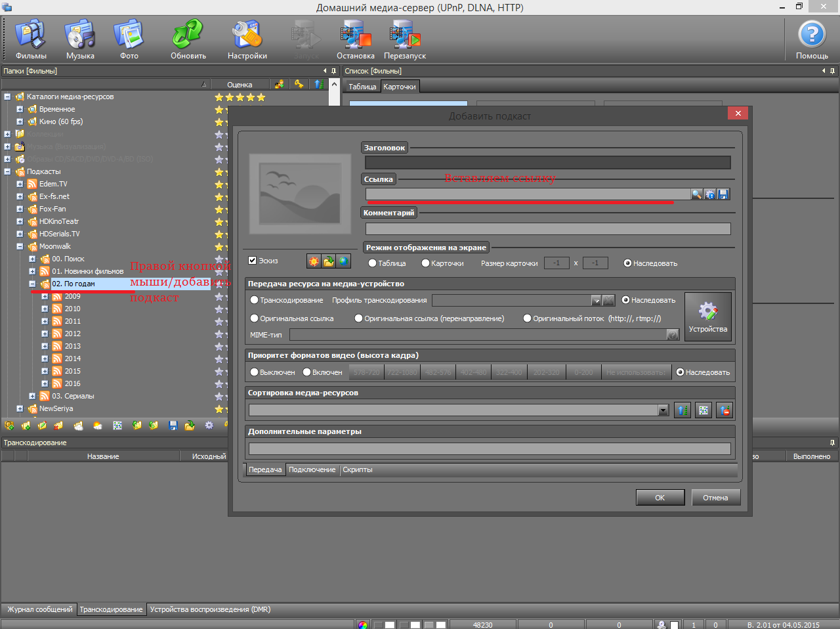
Task: Collapse the 02. По годам folder
Action: pyautogui.click(x=32, y=284)
